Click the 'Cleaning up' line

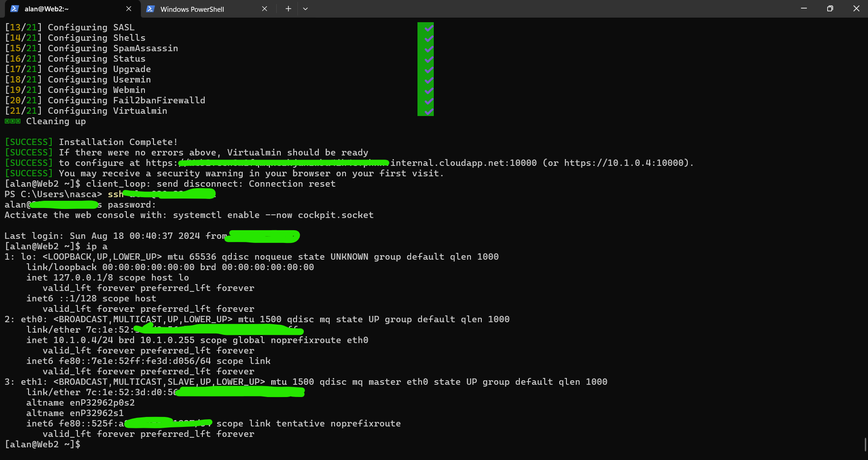pyautogui.click(x=45, y=121)
